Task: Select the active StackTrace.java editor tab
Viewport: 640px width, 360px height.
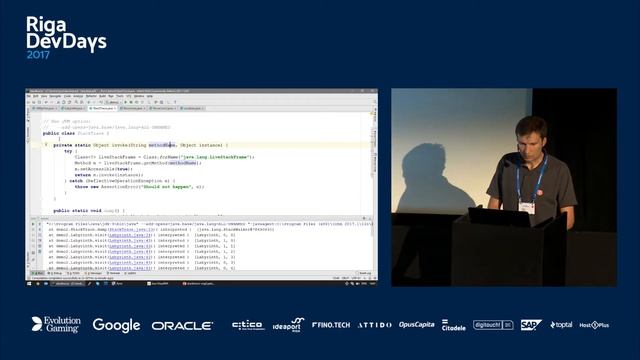Action: point(102,109)
